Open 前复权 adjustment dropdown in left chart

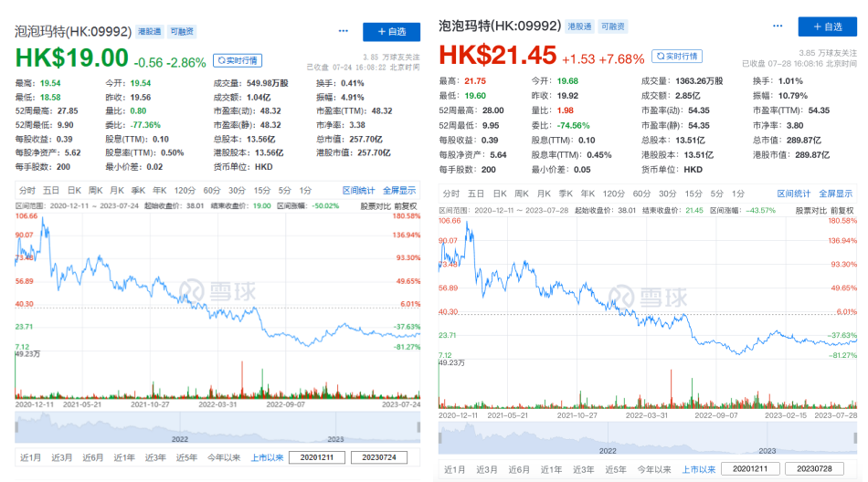406,207
